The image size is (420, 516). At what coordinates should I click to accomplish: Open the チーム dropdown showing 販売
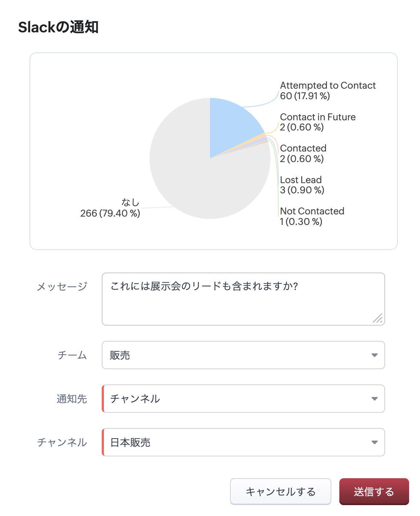[243, 355]
